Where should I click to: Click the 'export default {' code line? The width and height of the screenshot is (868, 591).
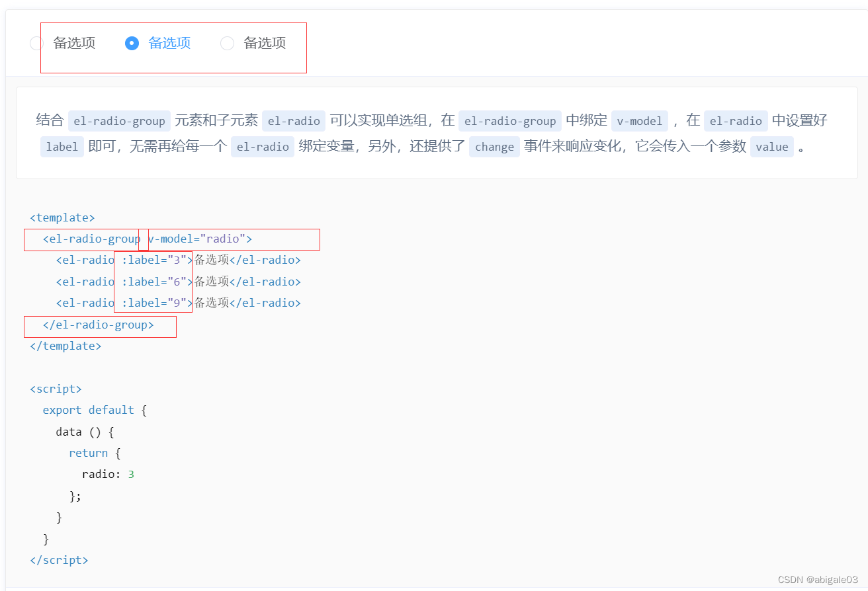tap(95, 410)
